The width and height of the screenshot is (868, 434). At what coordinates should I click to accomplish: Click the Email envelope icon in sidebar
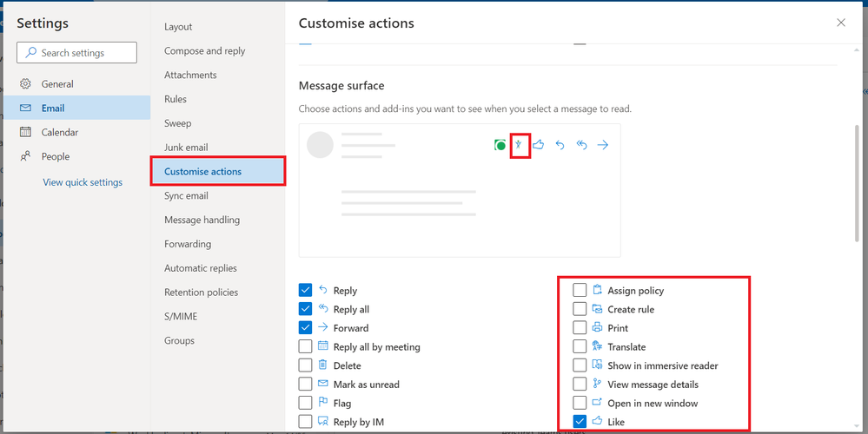click(25, 108)
